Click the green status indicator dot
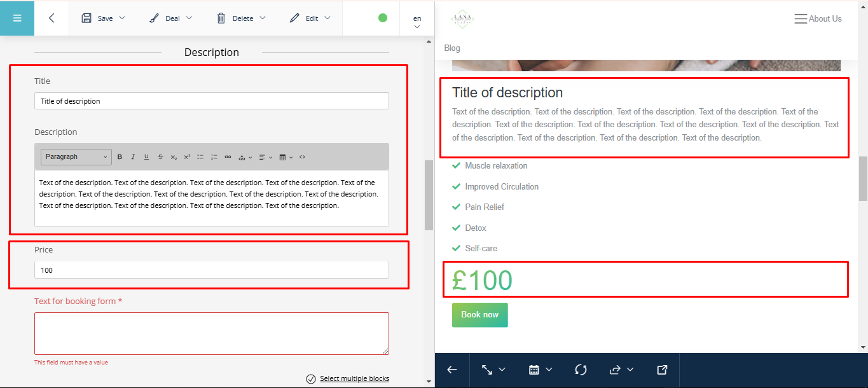This screenshot has height=388, width=868. point(383,18)
